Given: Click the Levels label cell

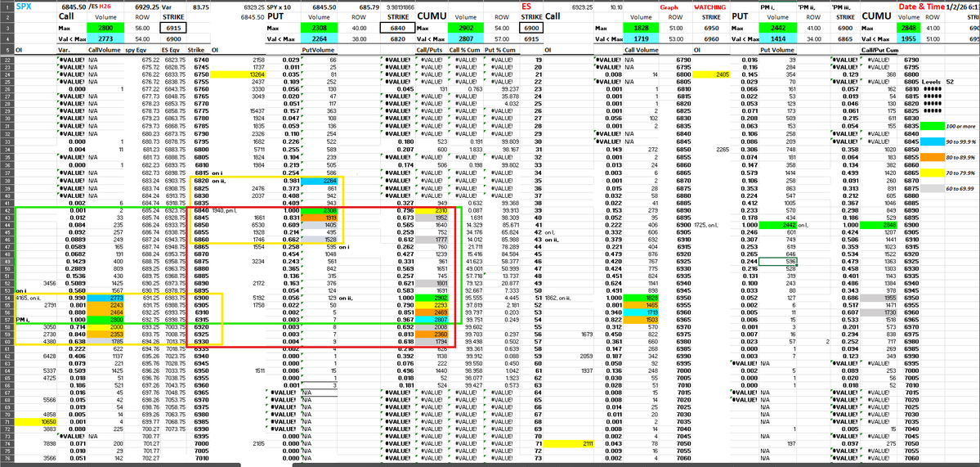Looking at the screenshot, I should (931, 81).
